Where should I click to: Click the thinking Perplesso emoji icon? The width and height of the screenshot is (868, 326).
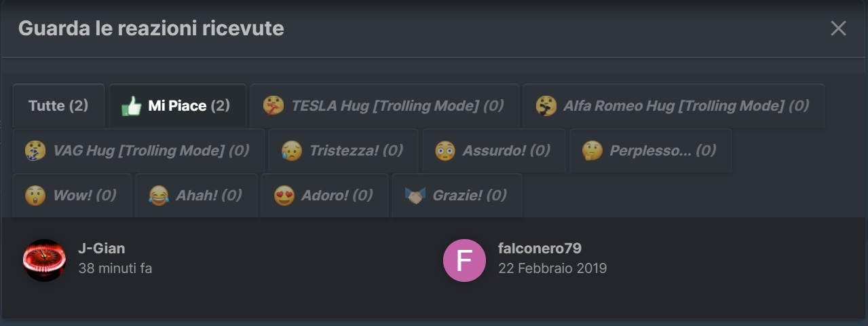point(592,150)
